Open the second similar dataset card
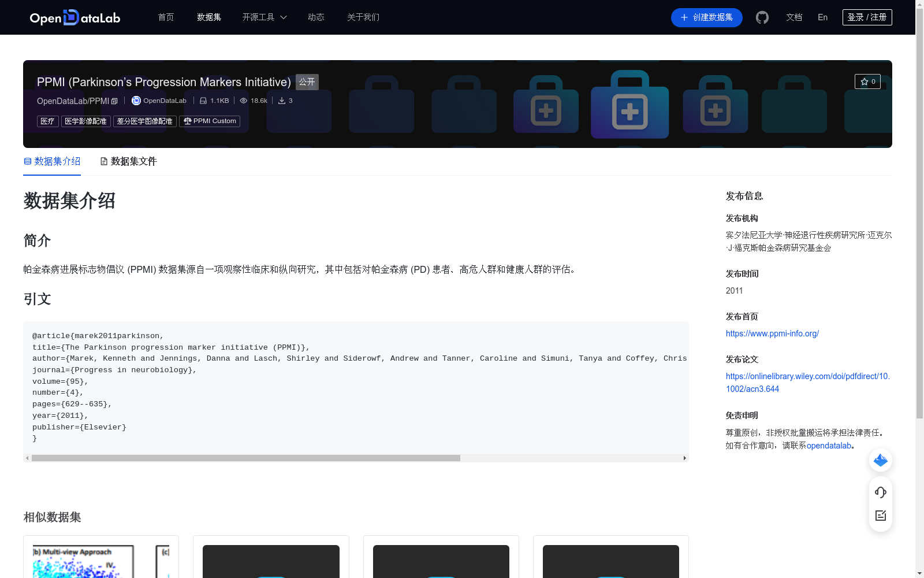 271,557
